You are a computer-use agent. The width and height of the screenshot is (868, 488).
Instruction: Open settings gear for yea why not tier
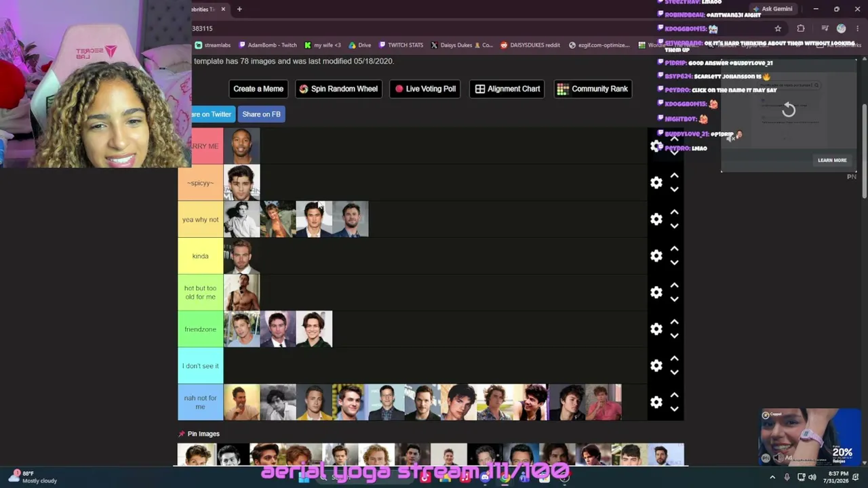(x=656, y=220)
